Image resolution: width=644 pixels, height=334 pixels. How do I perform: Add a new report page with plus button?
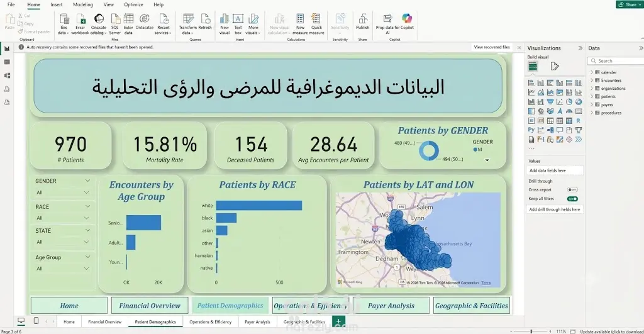[x=338, y=321]
